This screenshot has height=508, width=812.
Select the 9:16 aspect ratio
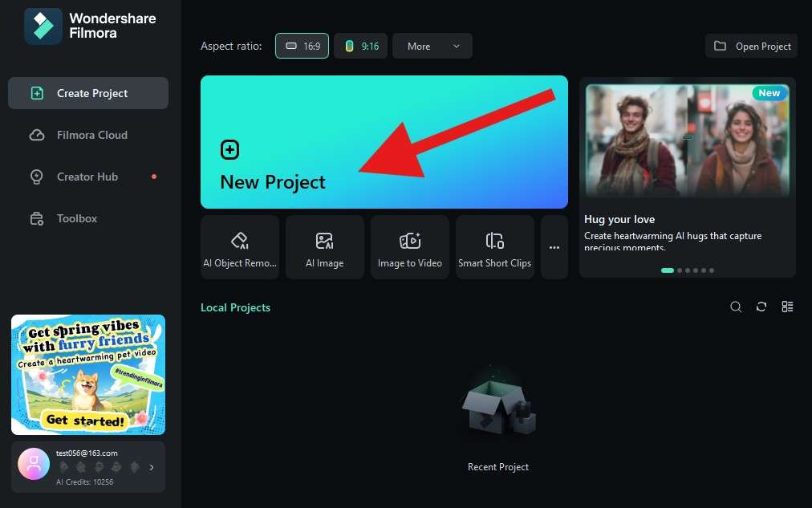tap(361, 46)
